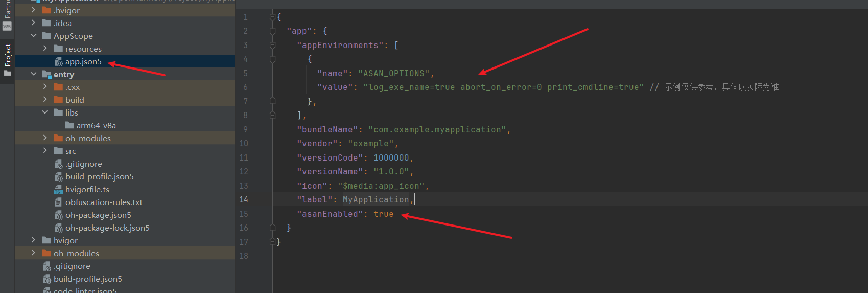Click the SDK icon in left strip

pyautogui.click(x=7, y=26)
